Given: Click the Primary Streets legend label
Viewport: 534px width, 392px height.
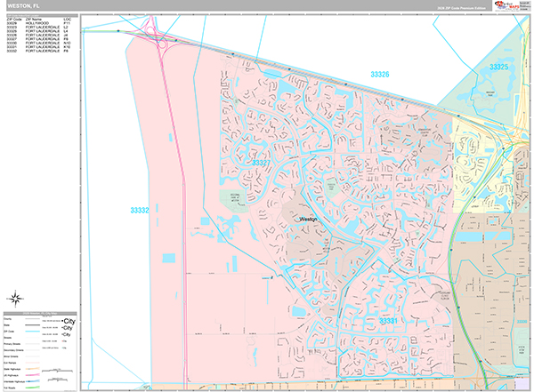Looking at the screenshot, I should [12, 344].
